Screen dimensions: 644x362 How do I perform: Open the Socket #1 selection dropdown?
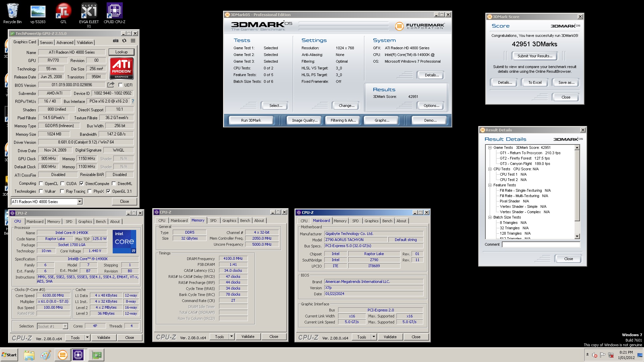(x=53, y=326)
